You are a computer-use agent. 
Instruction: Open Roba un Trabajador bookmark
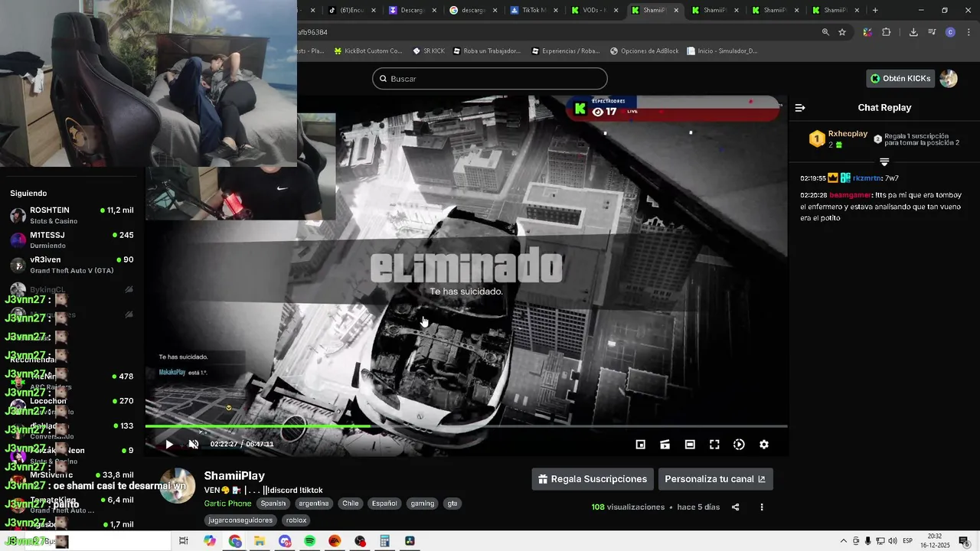click(x=487, y=51)
